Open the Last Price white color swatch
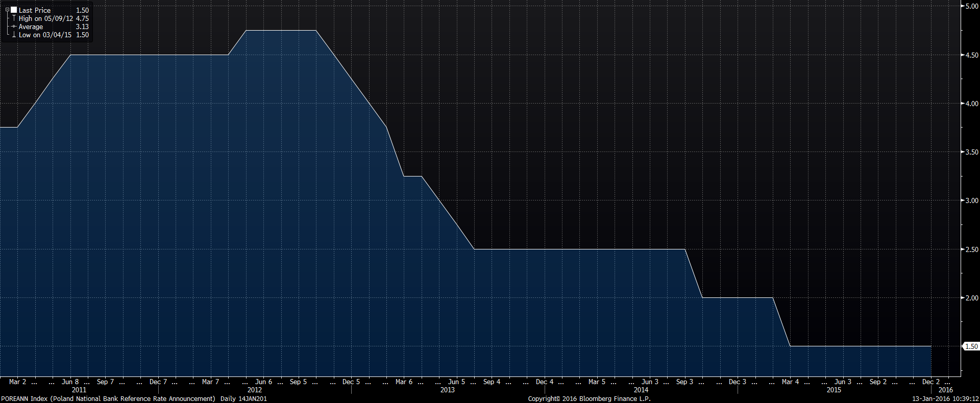Viewport: 980px width, 403px height. click(x=14, y=10)
